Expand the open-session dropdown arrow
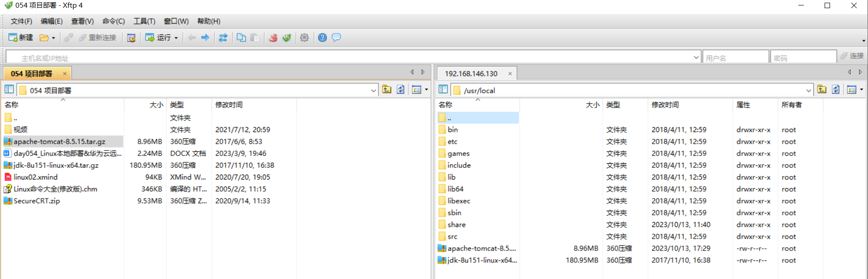 point(53,38)
